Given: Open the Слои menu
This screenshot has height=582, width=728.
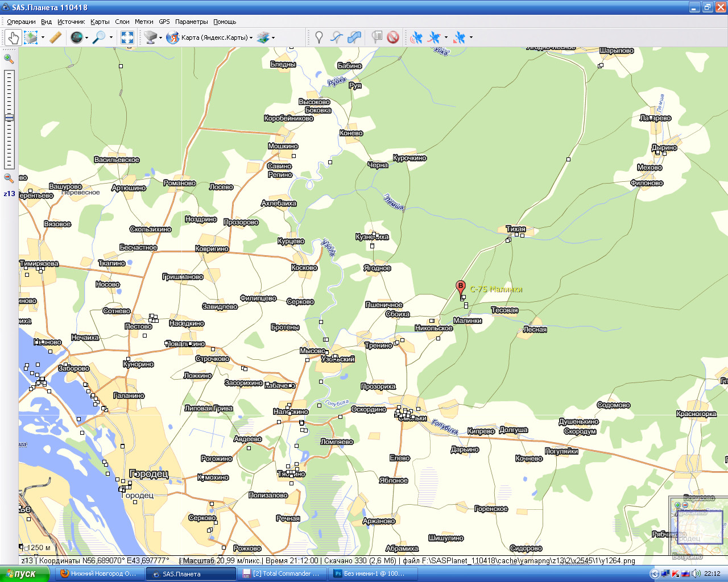Looking at the screenshot, I should (x=122, y=22).
